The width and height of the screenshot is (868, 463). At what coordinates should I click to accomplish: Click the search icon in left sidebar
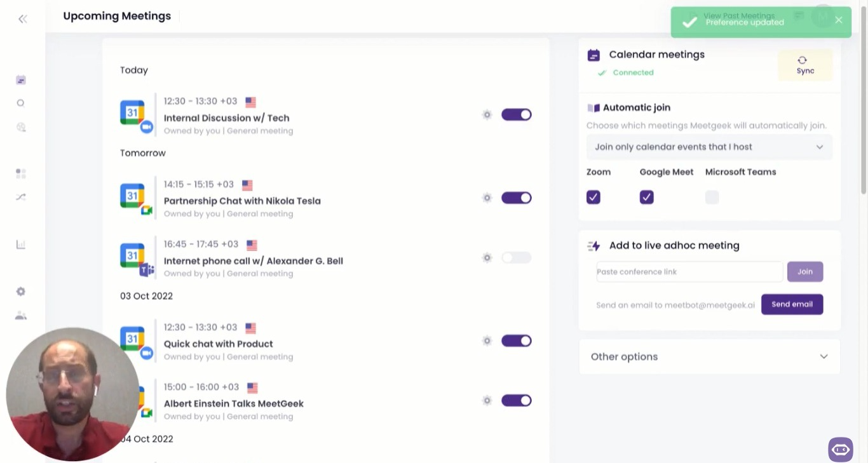click(21, 103)
